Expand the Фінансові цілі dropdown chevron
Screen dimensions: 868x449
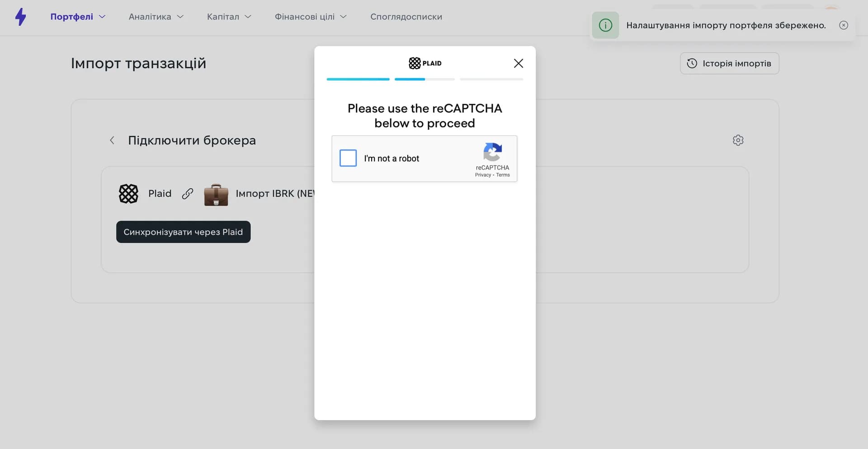pos(344,17)
